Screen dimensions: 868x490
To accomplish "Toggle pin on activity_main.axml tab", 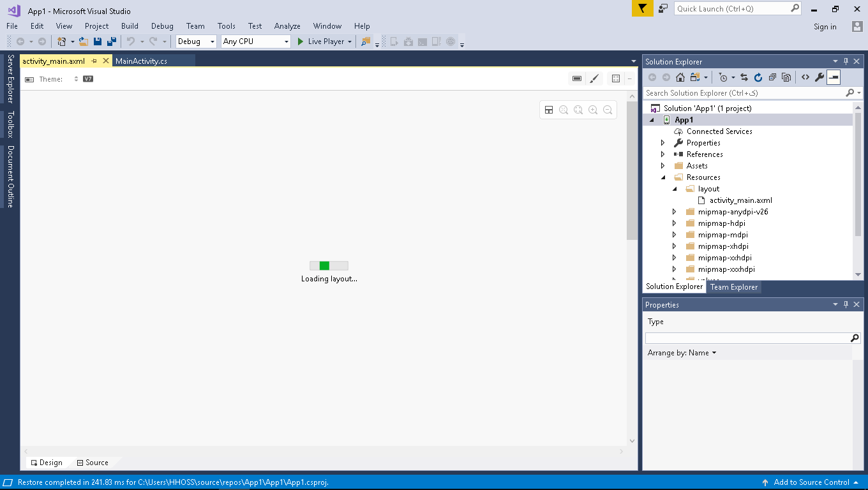I will (94, 61).
